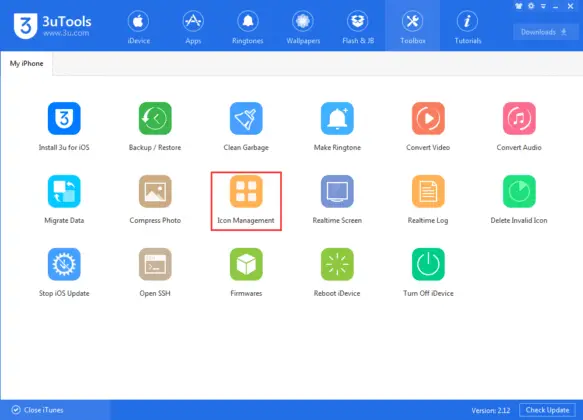Select the Toolbox section
583x420 pixels.
pyautogui.click(x=413, y=27)
